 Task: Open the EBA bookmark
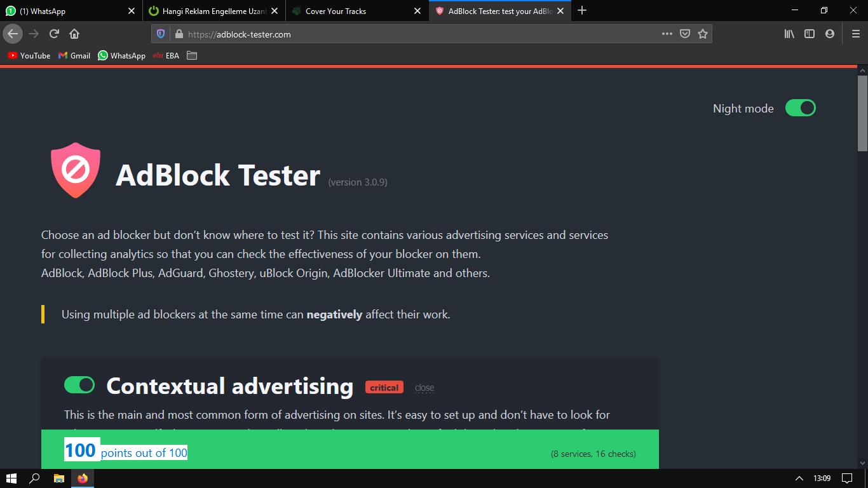tap(166, 55)
